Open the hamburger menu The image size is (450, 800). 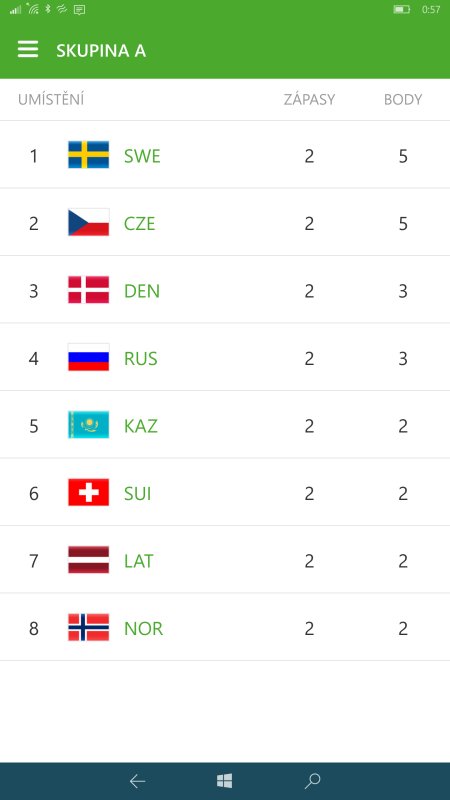28,50
